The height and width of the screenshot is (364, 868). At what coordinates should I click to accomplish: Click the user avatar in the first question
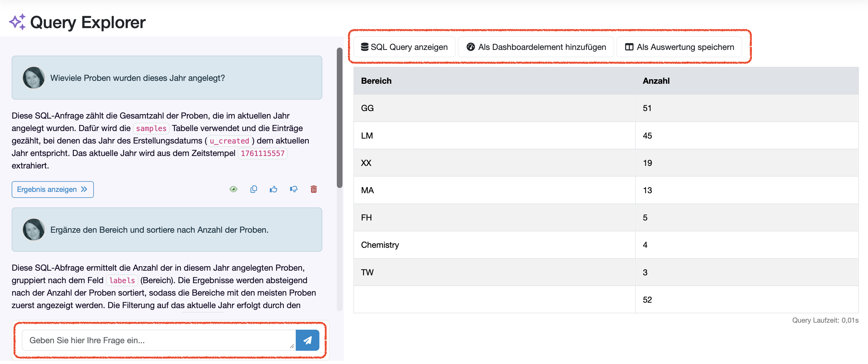pyautogui.click(x=33, y=78)
